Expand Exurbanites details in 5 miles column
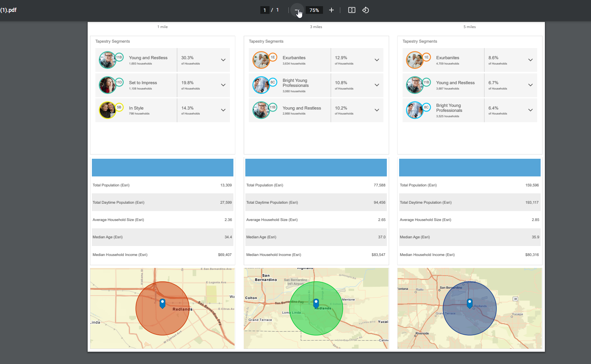This screenshot has height=364, width=591. (x=530, y=60)
